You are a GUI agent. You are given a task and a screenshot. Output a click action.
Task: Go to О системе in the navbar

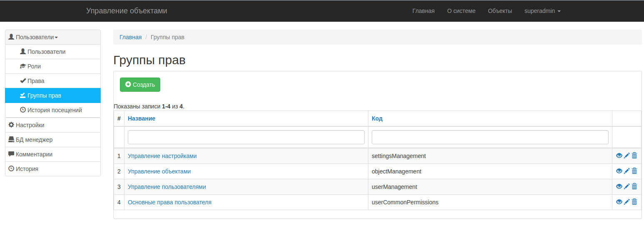[x=461, y=11]
